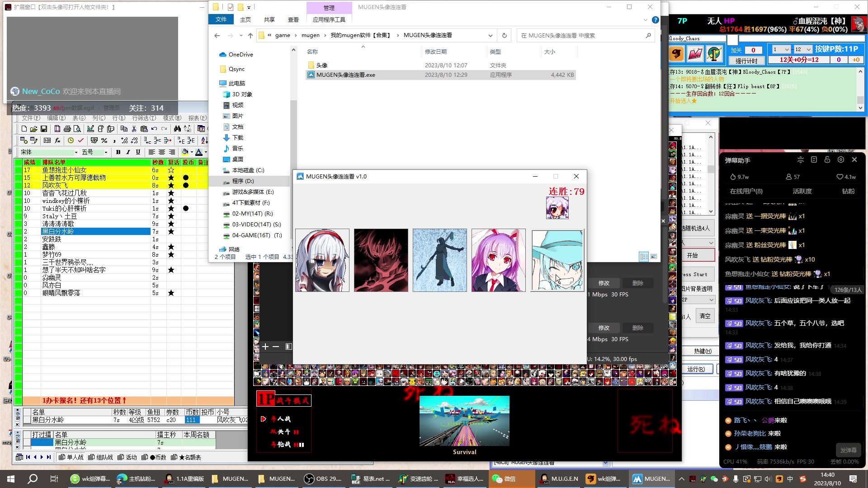Expand the address bar history dropdown
Viewport: 868px width, 488px height.
491,35
